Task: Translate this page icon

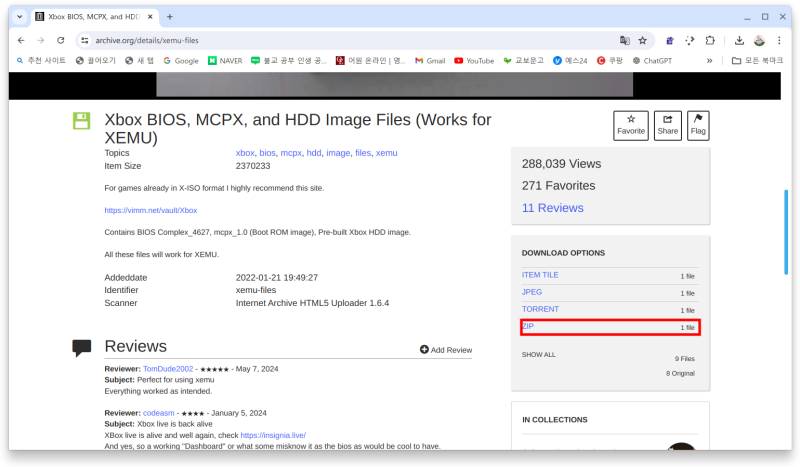Action: point(624,40)
